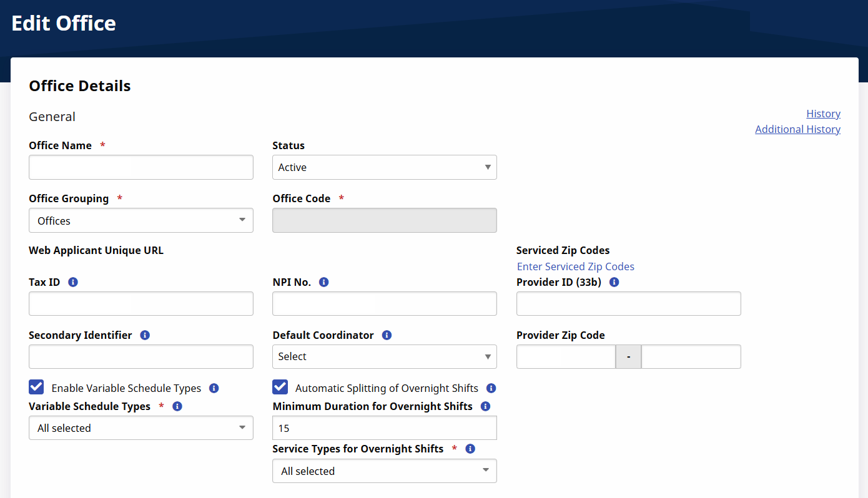Viewport: 868px width, 498px height.
Task: Open the Status dropdown
Action: (384, 167)
